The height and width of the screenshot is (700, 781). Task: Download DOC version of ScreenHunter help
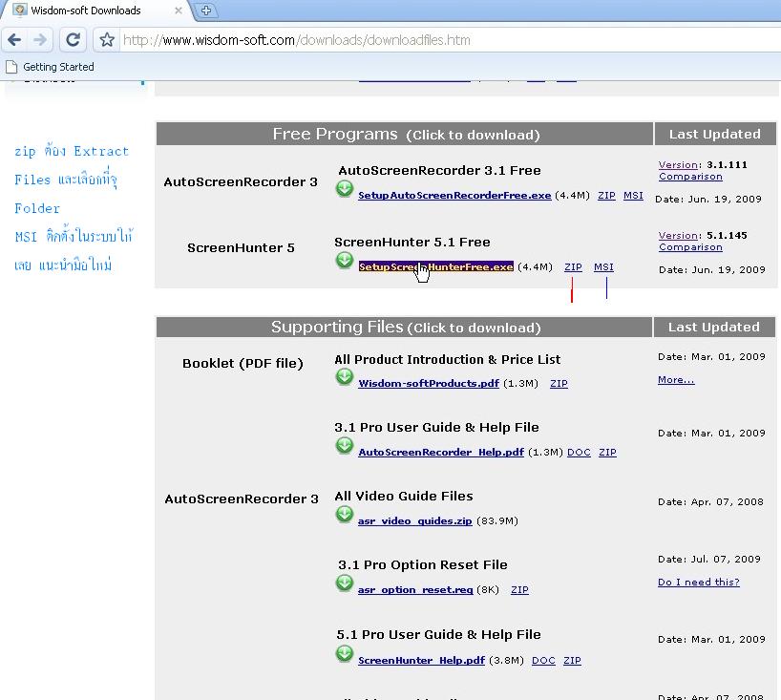coord(543,660)
